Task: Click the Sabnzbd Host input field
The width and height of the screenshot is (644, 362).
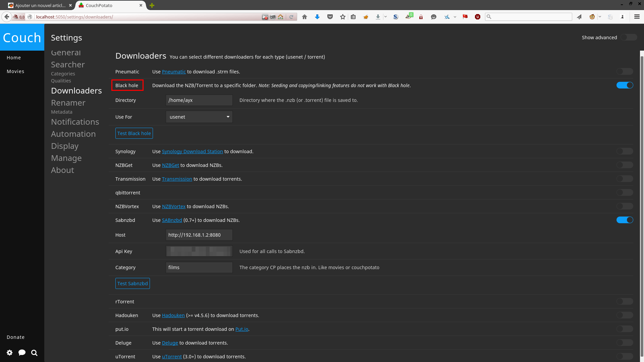Action: 199,235
